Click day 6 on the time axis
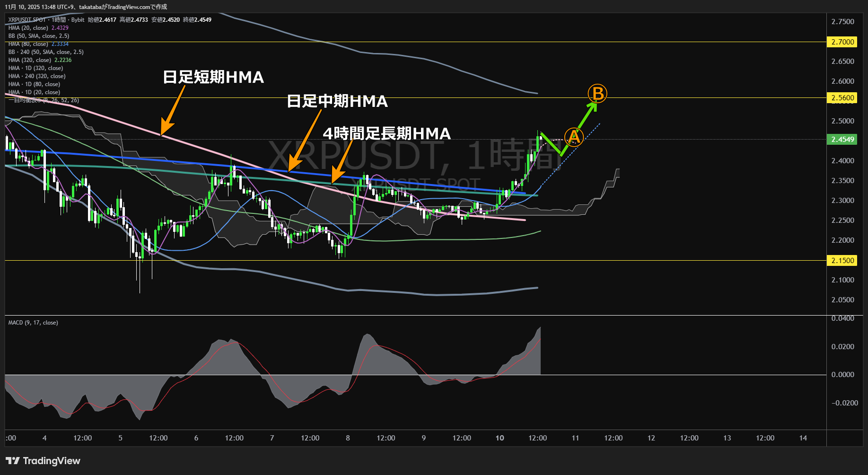This screenshot has width=868, height=475. (196, 438)
